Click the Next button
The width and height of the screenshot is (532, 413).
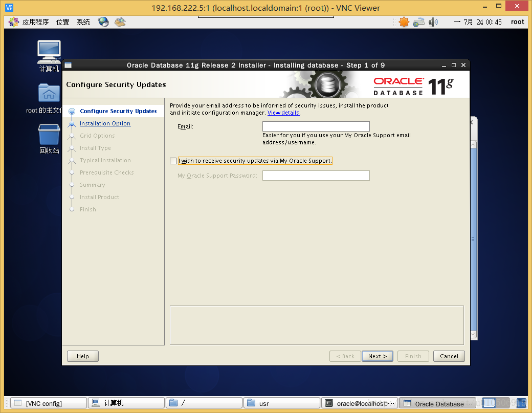pos(378,356)
